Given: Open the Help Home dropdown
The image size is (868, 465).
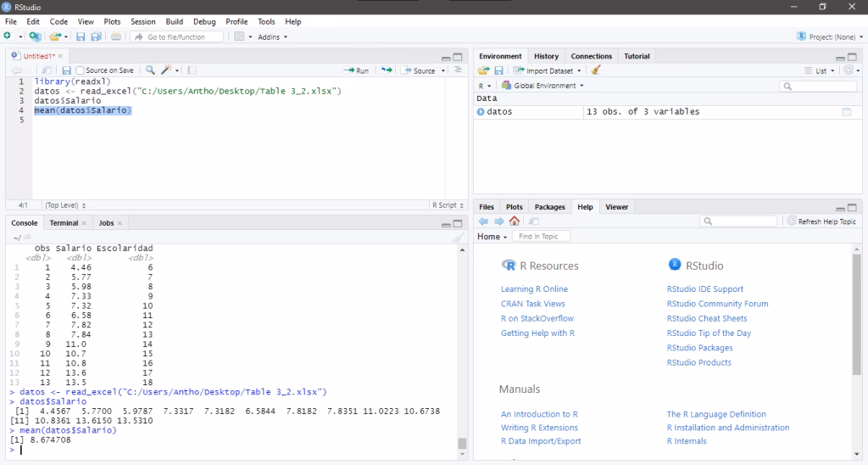Looking at the screenshot, I should 492,237.
